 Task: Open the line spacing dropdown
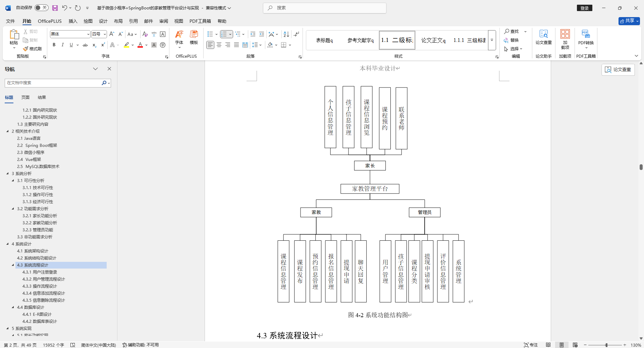point(257,45)
